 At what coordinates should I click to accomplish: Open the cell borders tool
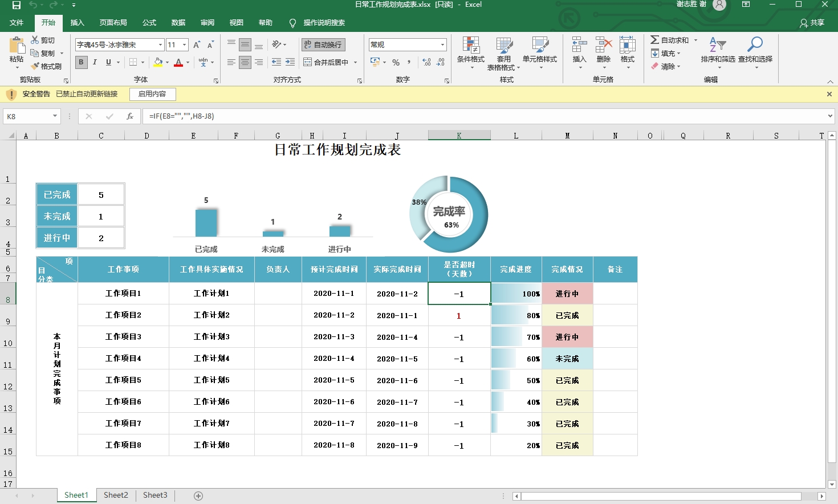(x=133, y=62)
